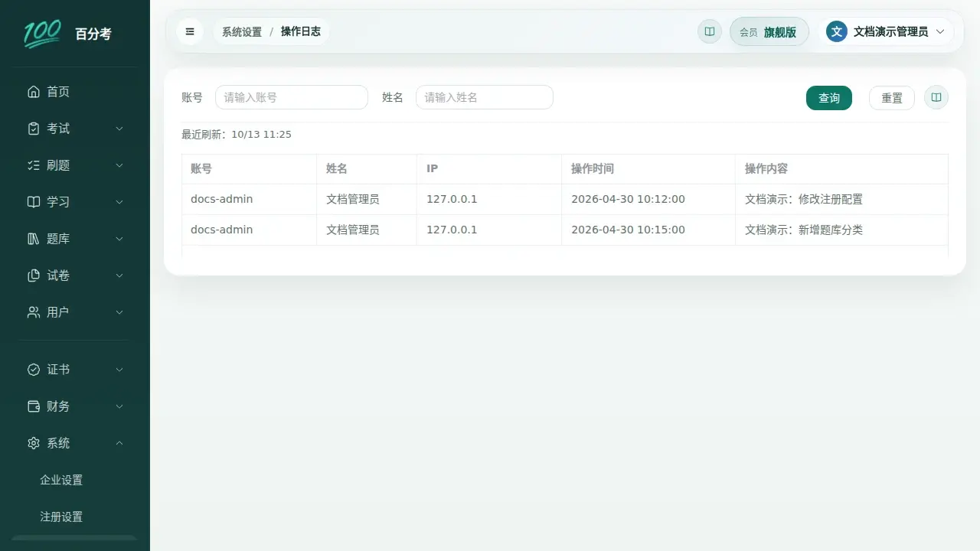Open the 文档演示管理员 account dropdown
980x551 pixels.
(887, 31)
